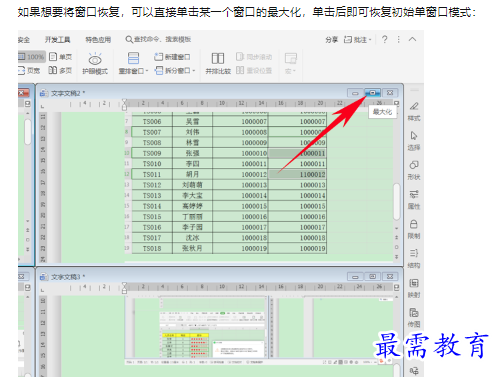Open the 限制 restrict editing sidebar panel
The height and width of the screenshot is (377, 497).
414,229
